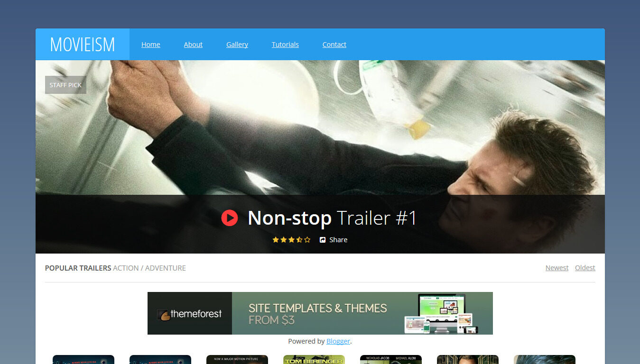This screenshot has width=640, height=364.
Task: Click the red play icon for Non-stop trailer
Action: [x=230, y=218]
